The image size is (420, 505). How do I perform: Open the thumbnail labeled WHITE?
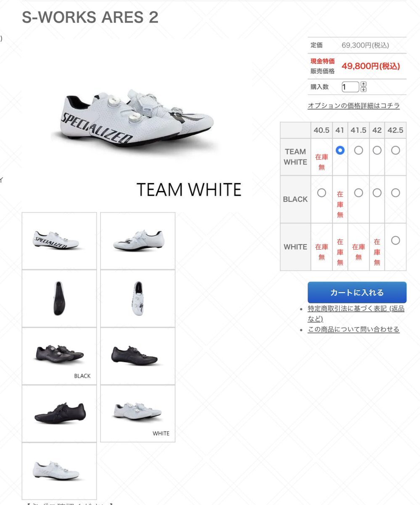click(138, 413)
